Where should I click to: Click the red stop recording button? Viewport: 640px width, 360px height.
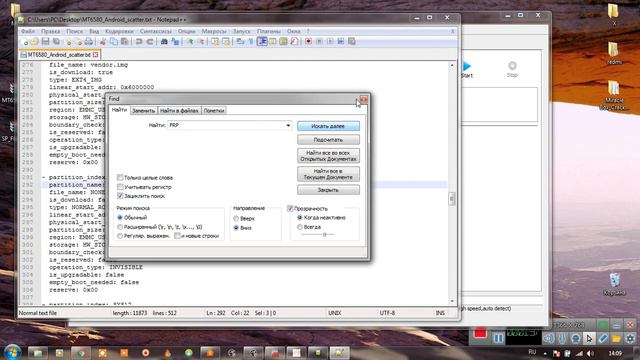[480, 333]
